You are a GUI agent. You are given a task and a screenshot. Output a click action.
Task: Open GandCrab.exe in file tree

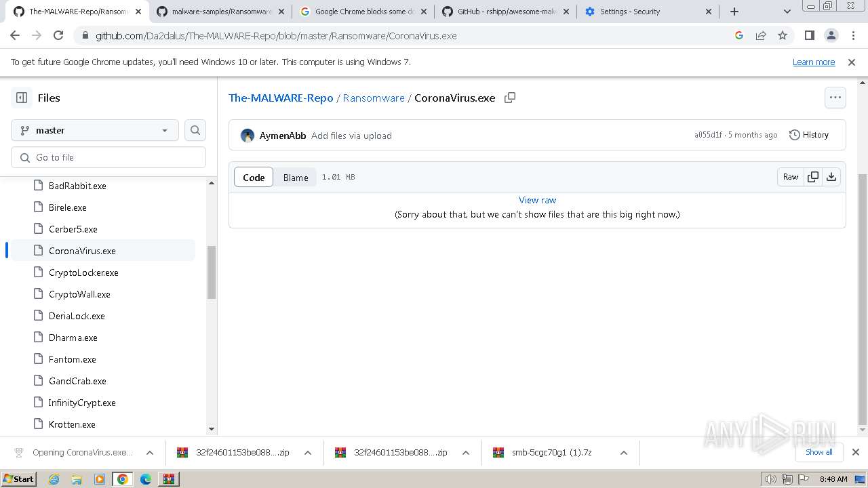[x=77, y=381]
